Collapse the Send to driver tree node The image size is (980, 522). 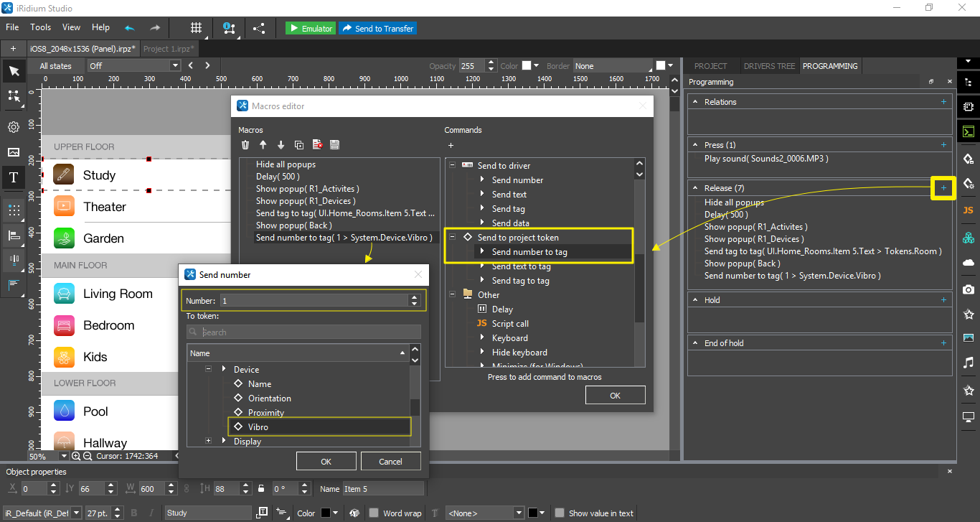[453, 166]
